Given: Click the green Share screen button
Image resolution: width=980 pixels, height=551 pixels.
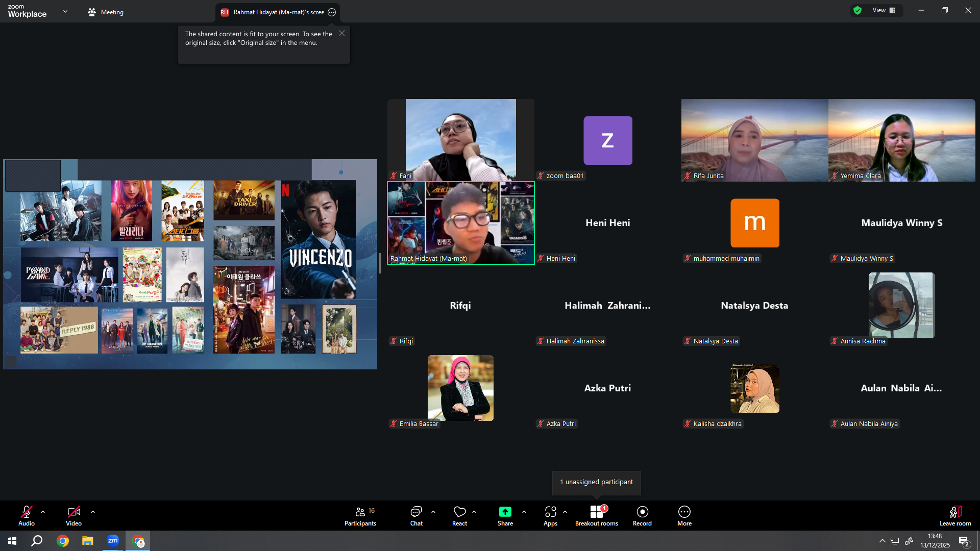Looking at the screenshot, I should tap(505, 515).
